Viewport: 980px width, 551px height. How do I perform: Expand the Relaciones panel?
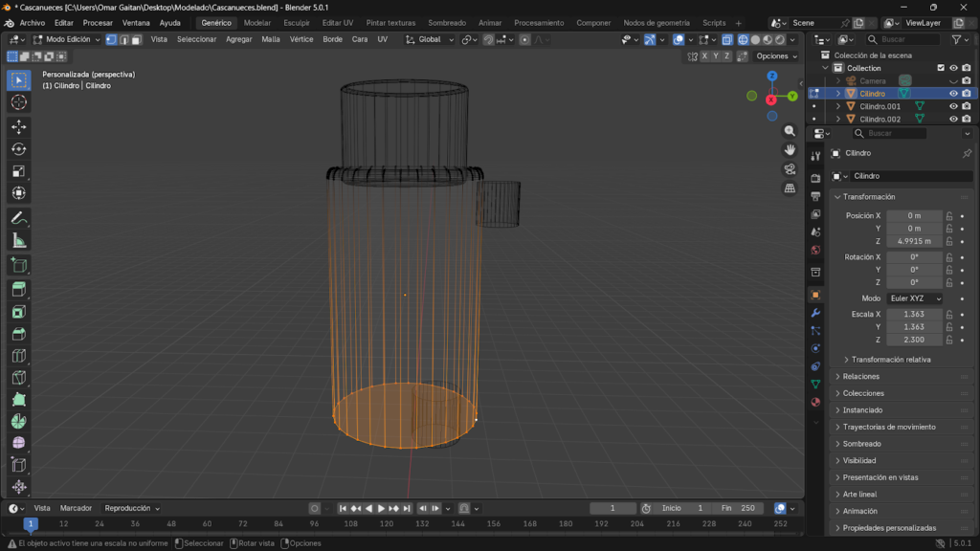[x=861, y=377]
